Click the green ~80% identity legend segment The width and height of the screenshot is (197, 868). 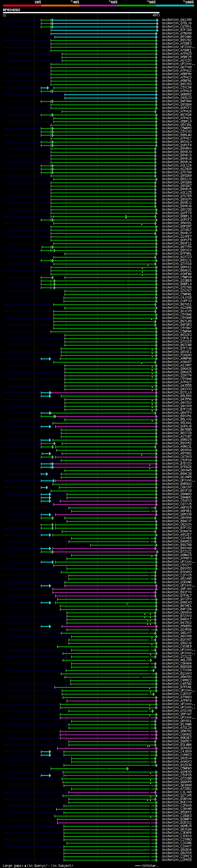tap(136, 6)
